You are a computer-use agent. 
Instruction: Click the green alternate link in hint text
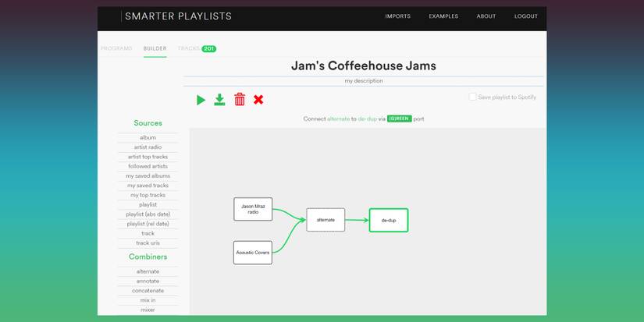[339, 119]
